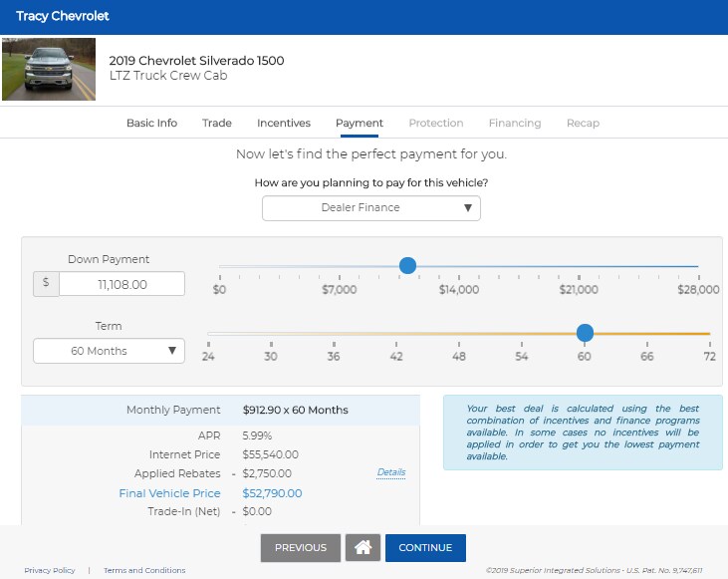728x579 pixels.
Task: Open the Dealer Finance payment method dropdown
Action: coord(370,208)
